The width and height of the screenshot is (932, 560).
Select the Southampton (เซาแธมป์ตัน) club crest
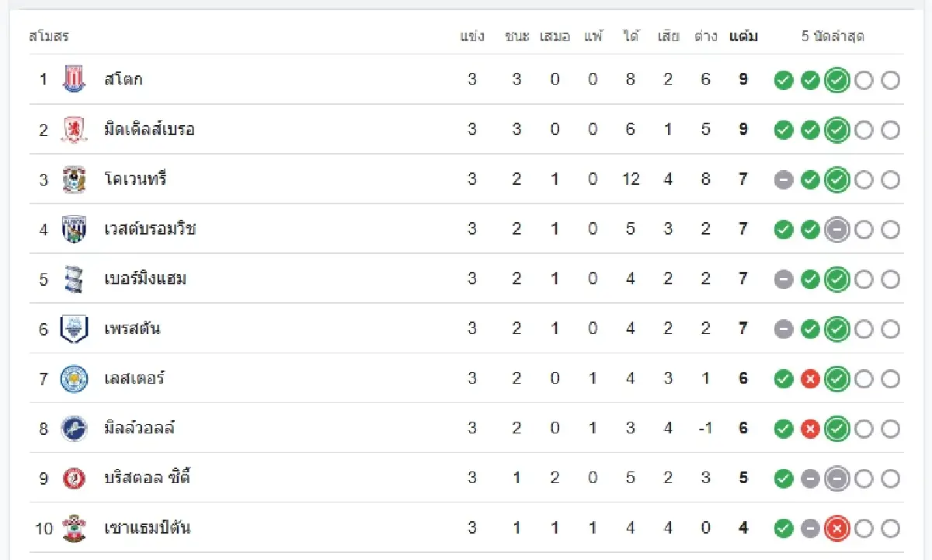click(73, 528)
